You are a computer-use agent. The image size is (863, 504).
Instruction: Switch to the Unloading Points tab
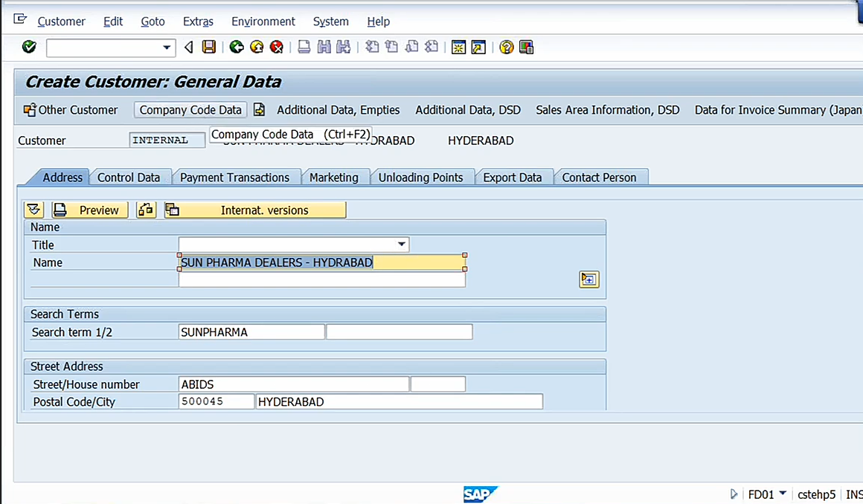pos(420,177)
